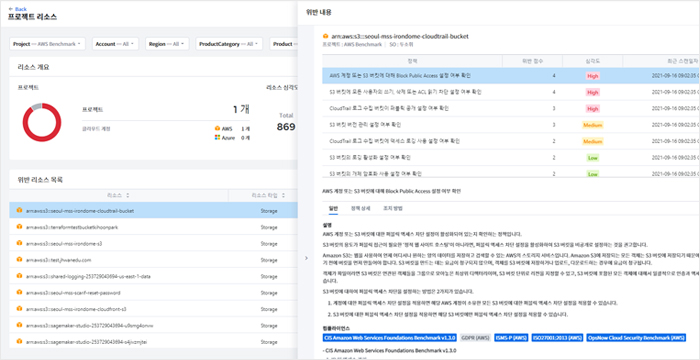Select policy row about Block Public Access 설정

coord(511,75)
